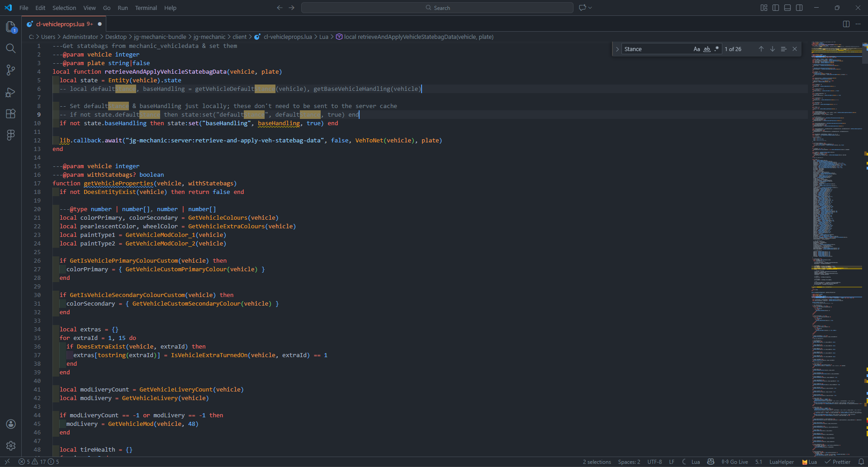The image size is (868, 467).
Task: Open the Accounts icon in activity bar
Action: pos(11,424)
